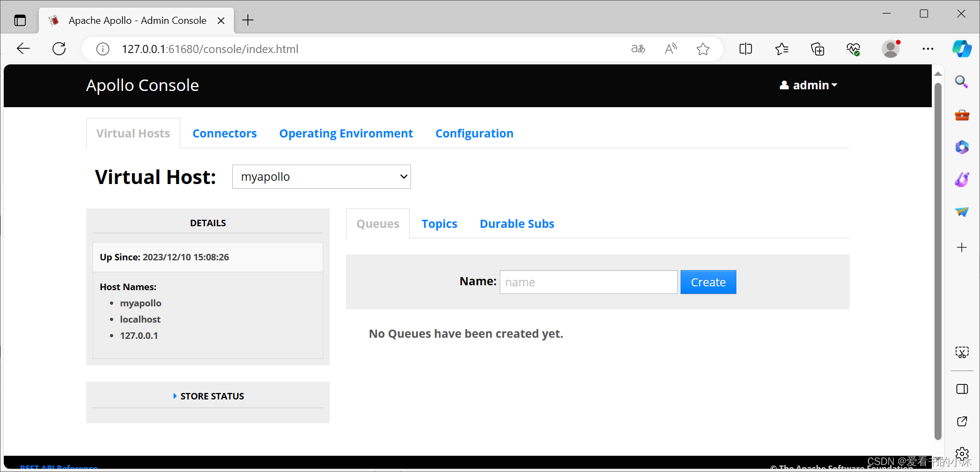Focus the queue Name input field
The width and height of the screenshot is (980, 472).
tap(589, 282)
